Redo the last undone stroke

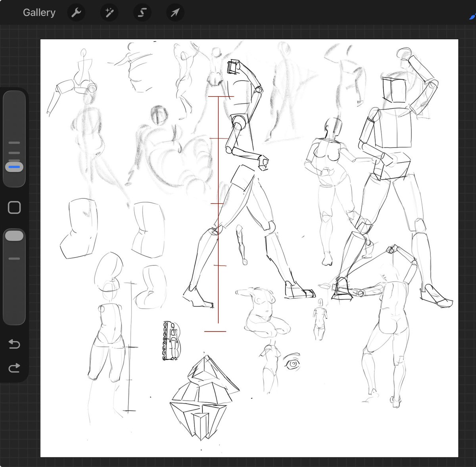tap(14, 368)
